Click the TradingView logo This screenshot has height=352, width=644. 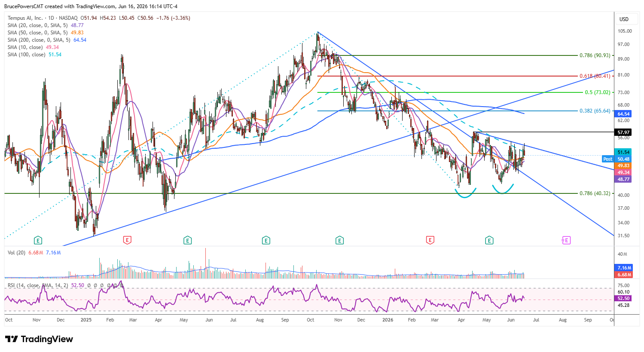click(x=39, y=339)
